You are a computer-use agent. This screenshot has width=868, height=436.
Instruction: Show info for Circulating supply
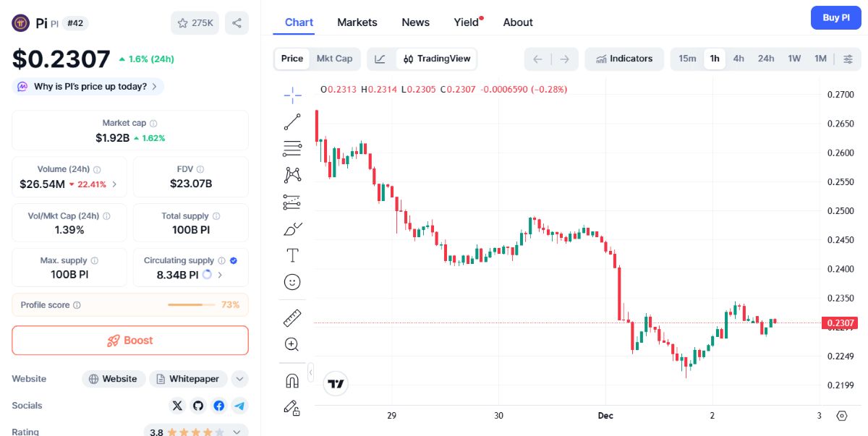pos(222,260)
